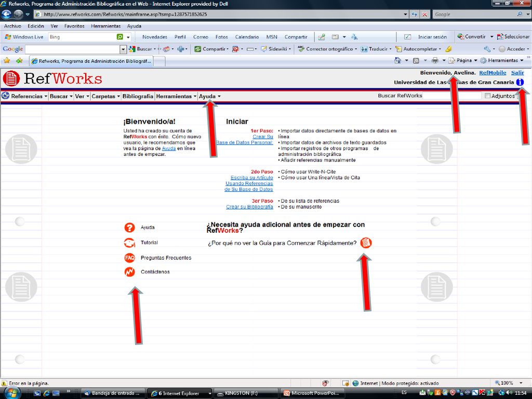532x399 pixels.
Task: Stop loading with the red X button
Action: point(425,14)
